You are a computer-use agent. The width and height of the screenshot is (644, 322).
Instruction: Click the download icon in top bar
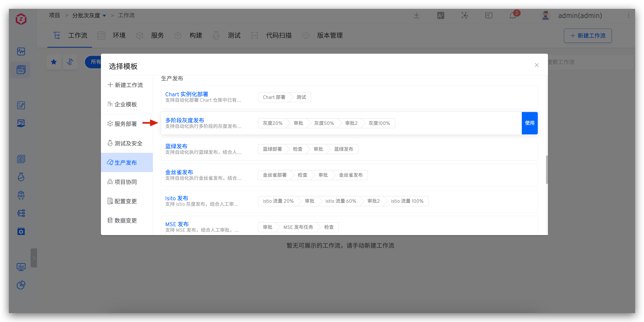click(416, 16)
